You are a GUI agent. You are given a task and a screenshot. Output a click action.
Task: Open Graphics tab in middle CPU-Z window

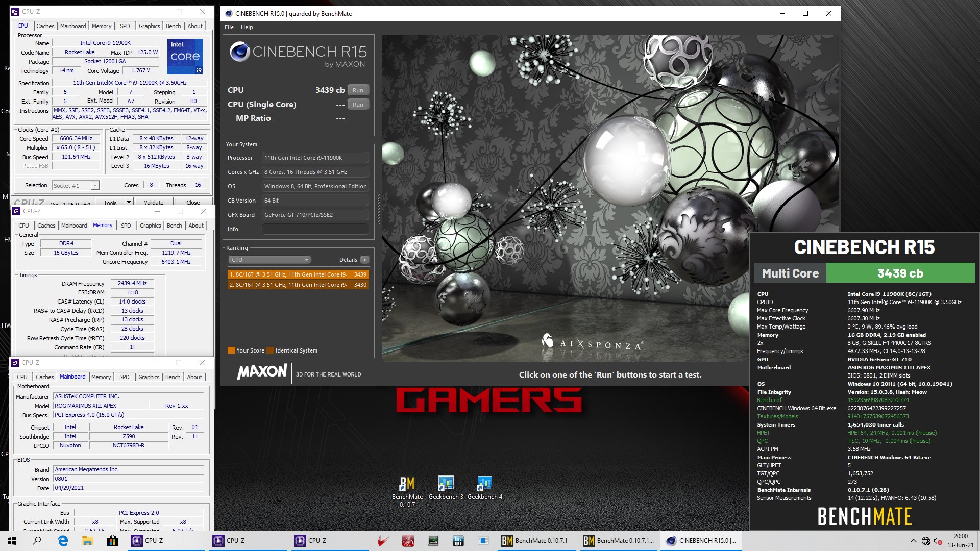pyautogui.click(x=150, y=226)
